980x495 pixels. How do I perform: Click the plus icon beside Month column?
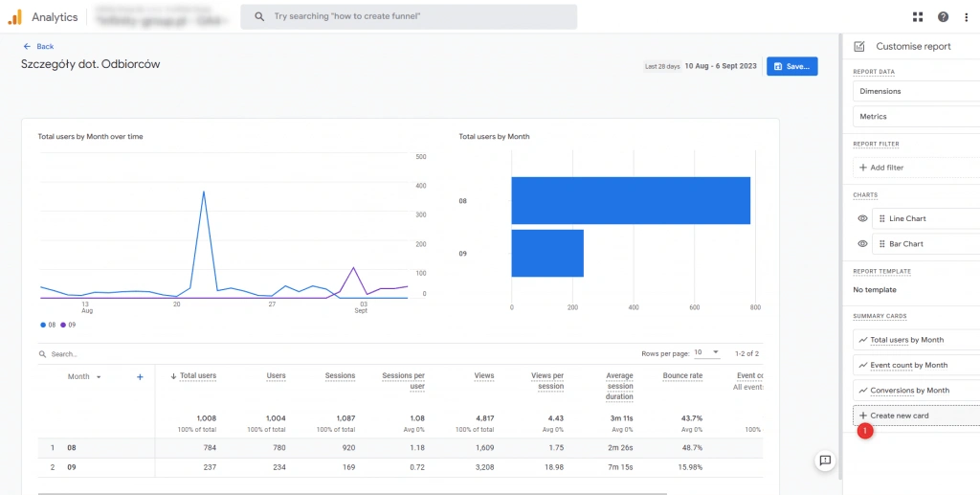coord(140,377)
